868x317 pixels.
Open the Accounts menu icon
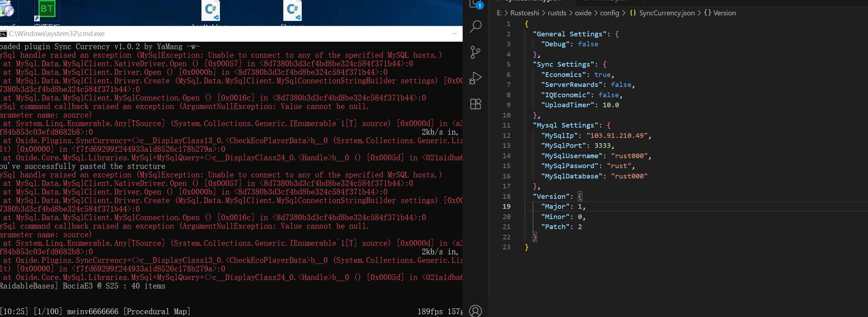click(475, 311)
